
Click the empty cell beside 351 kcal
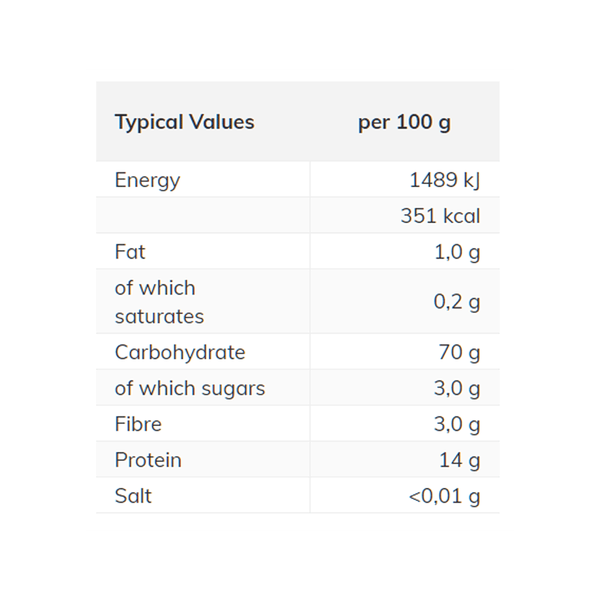pyautogui.click(x=203, y=216)
